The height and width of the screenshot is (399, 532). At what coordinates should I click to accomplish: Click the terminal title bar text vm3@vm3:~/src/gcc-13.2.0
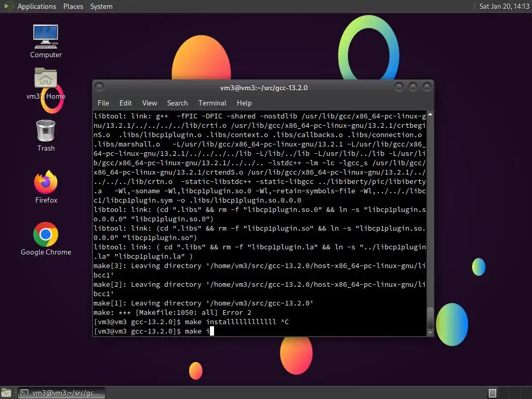tap(263, 88)
